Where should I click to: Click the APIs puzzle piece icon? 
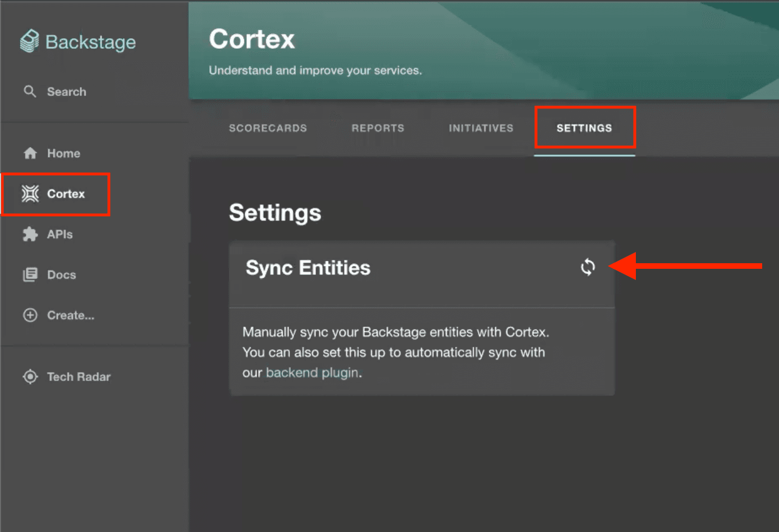pyautogui.click(x=30, y=234)
